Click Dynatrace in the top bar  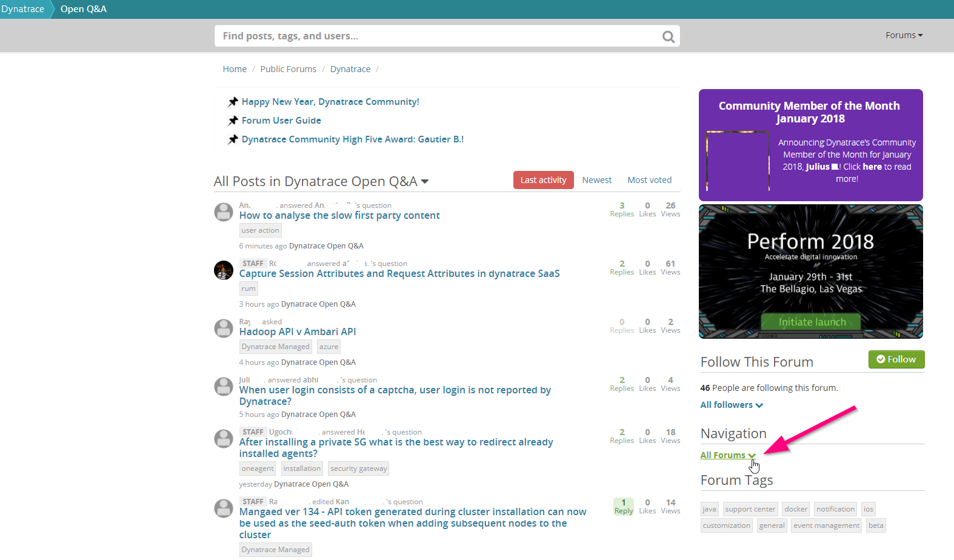(x=22, y=9)
